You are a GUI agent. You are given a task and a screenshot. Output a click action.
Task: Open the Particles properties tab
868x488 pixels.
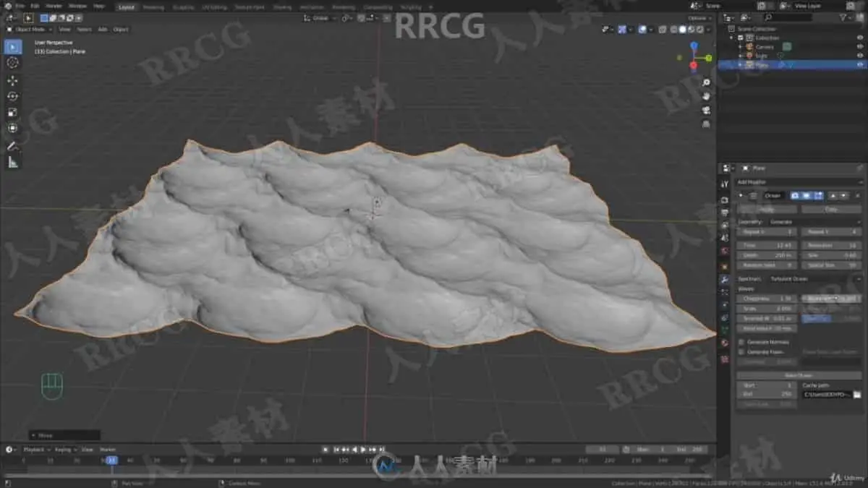724,292
